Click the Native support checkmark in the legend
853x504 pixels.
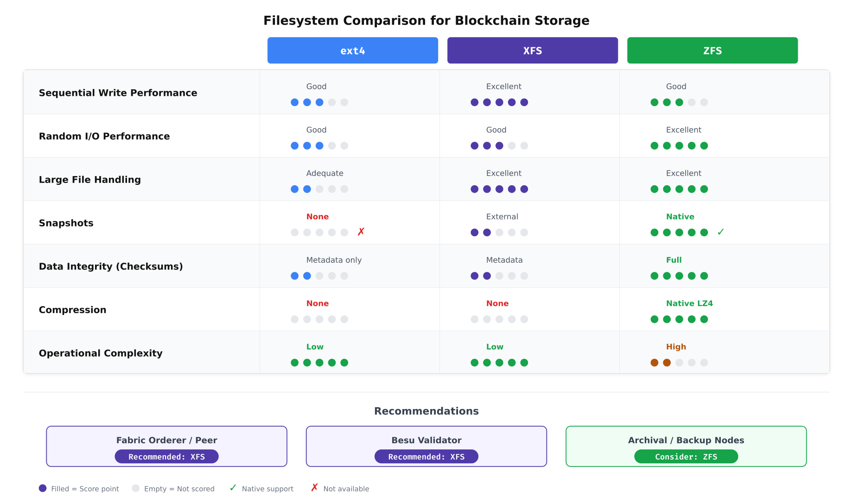[233, 487]
